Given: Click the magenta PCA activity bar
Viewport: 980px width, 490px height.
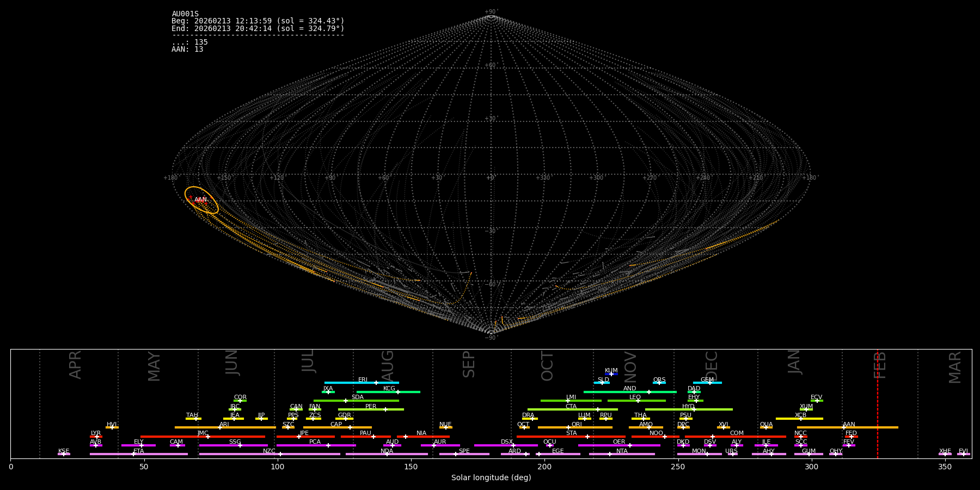Looking at the screenshot, I should coord(316,445).
